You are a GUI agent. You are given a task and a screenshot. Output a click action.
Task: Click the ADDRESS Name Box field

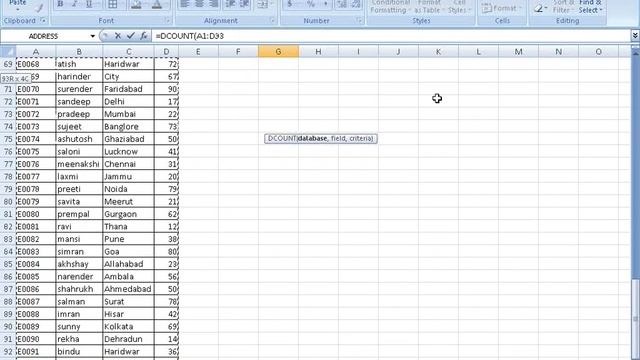click(43, 36)
